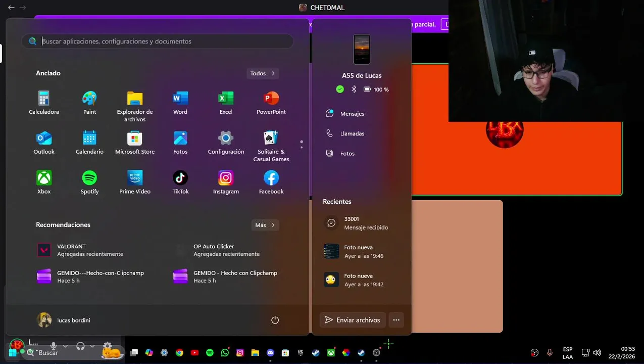Click ESP LAA language indicator

point(567,353)
